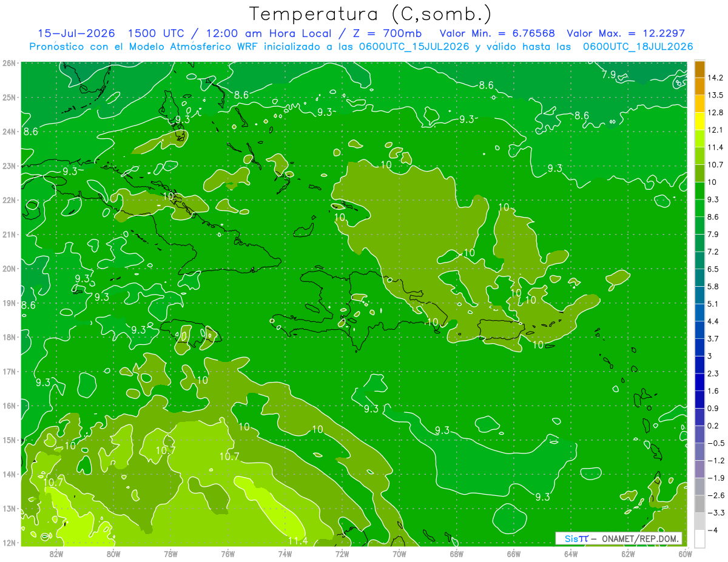Viewport: 728px width, 562px height.
Task: Click the '-1.9' value on the colorbar legend
Action: pyautogui.click(x=716, y=478)
